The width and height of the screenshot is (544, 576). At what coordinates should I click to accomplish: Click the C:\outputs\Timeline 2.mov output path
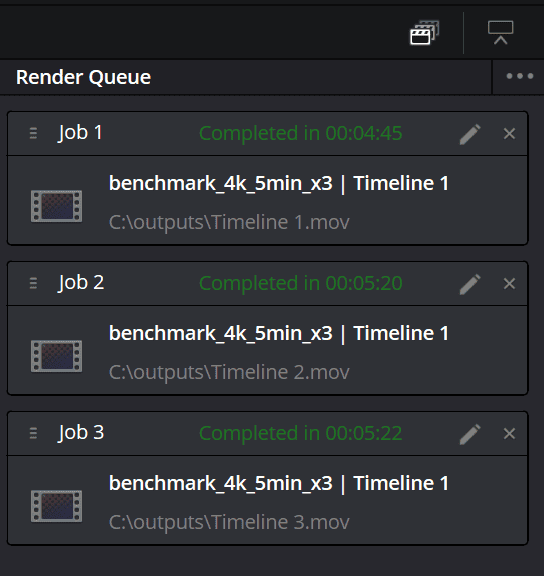point(229,372)
